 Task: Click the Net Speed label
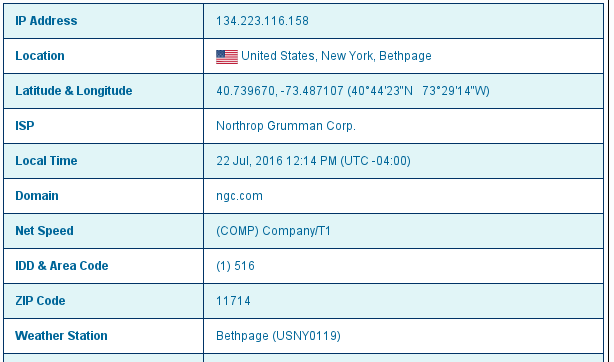click(x=44, y=231)
